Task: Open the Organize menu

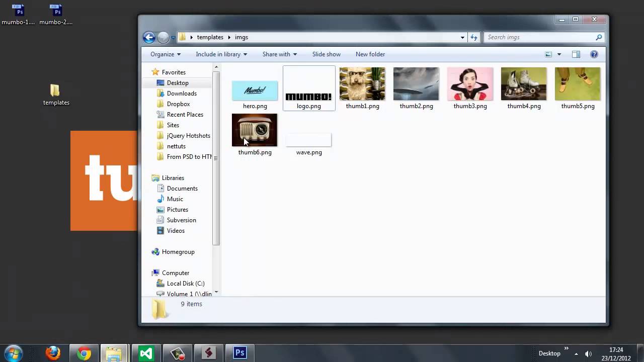Action: click(165, 54)
